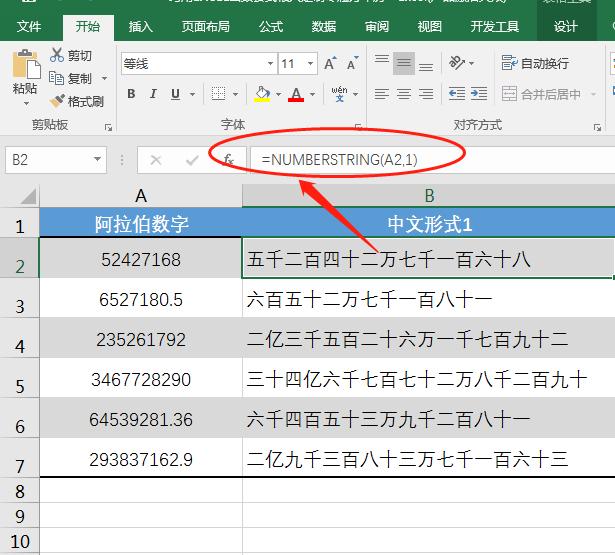Open the Design (设计) tab
Screen dimensions: 615x555
(x=565, y=27)
